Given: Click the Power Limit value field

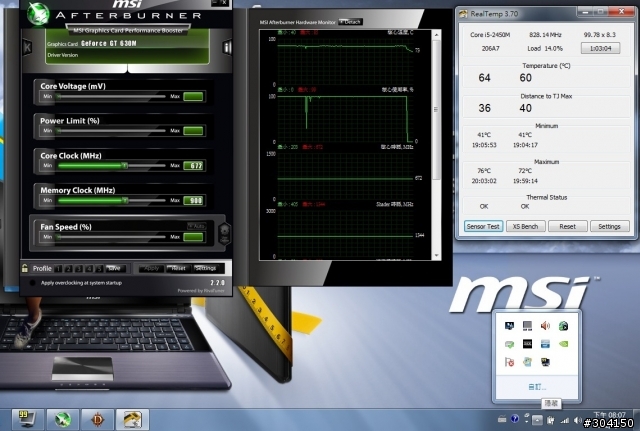Looking at the screenshot, I should coord(193,131).
